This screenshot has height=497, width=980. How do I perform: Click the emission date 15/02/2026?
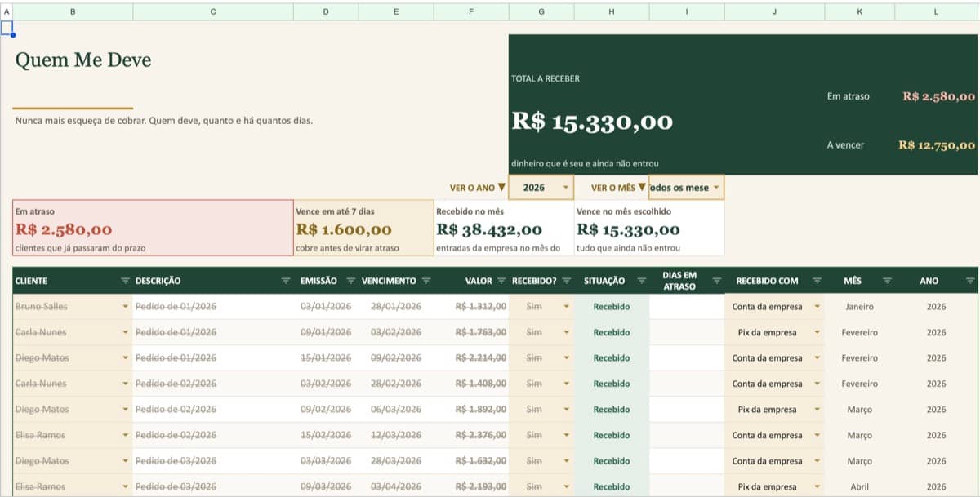coord(326,436)
